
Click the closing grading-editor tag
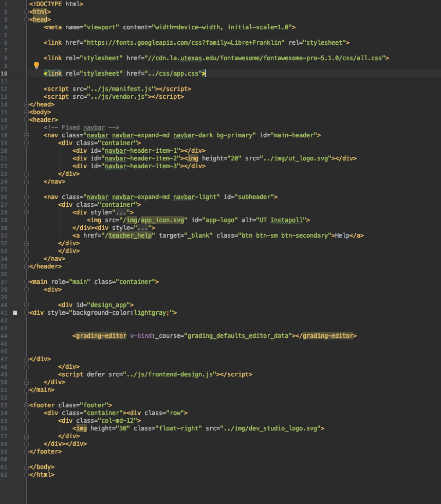point(326,336)
